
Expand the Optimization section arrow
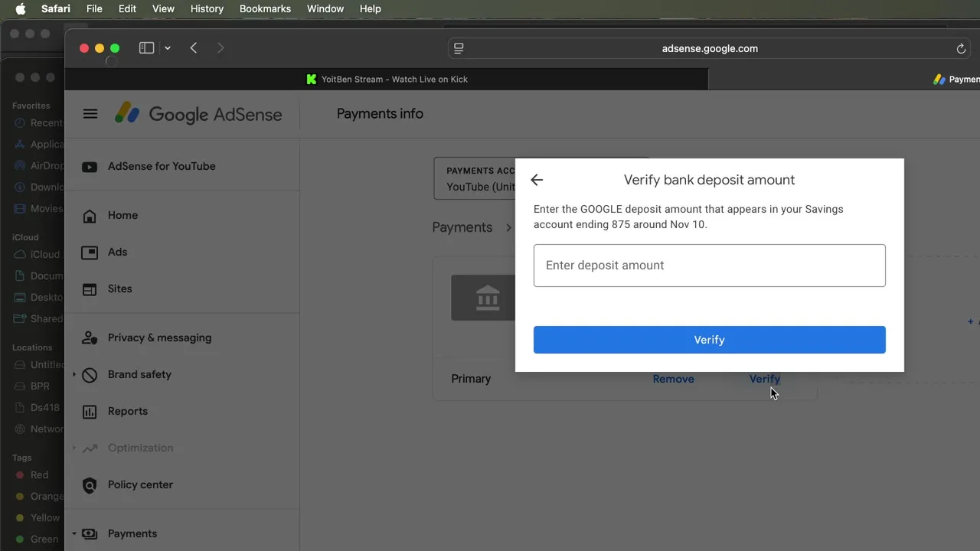point(74,448)
